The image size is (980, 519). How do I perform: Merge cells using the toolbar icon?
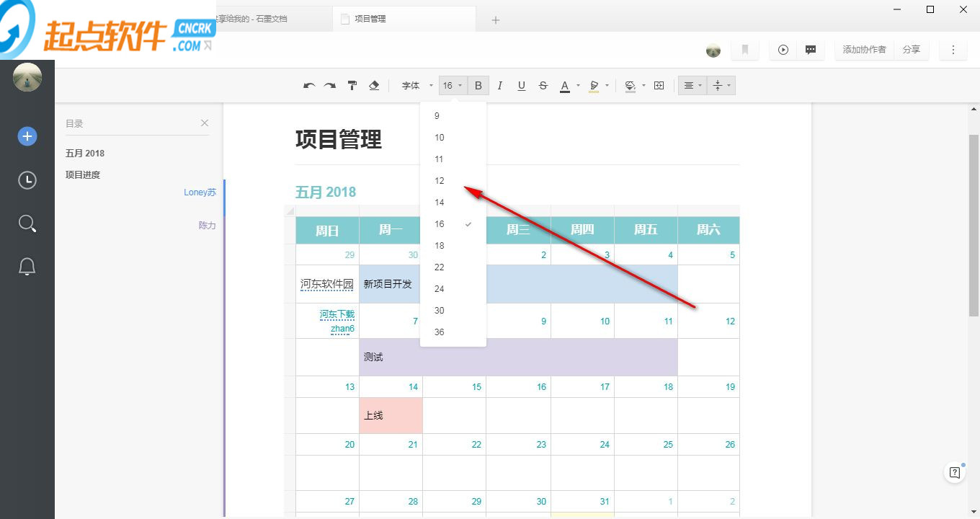[x=659, y=86]
